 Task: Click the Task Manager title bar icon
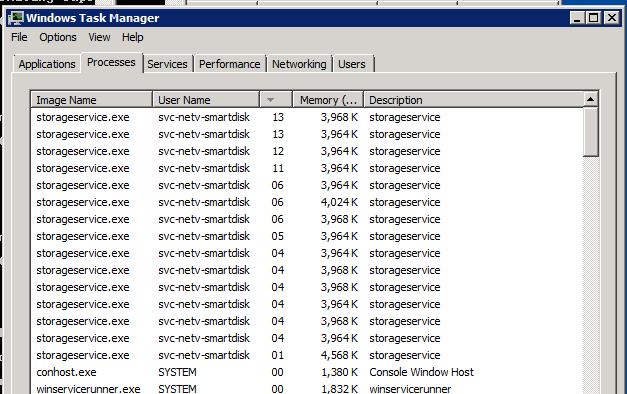tap(16, 18)
